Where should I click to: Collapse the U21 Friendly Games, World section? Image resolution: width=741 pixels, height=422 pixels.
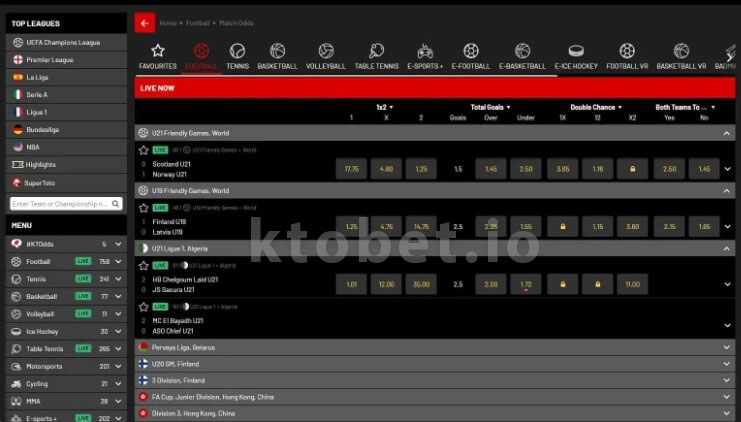tap(726, 133)
